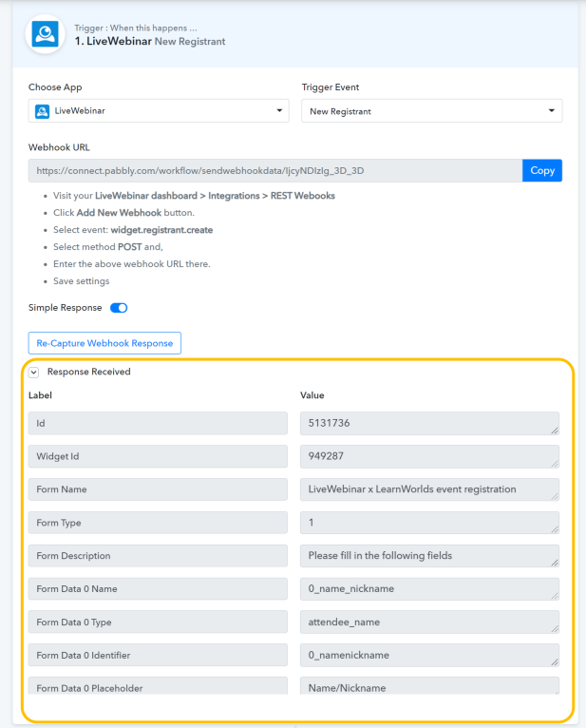The width and height of the screenshot is (586, 728).
Task: Click the Form Data 0 Placeholder value
Action: pos(429,686)
